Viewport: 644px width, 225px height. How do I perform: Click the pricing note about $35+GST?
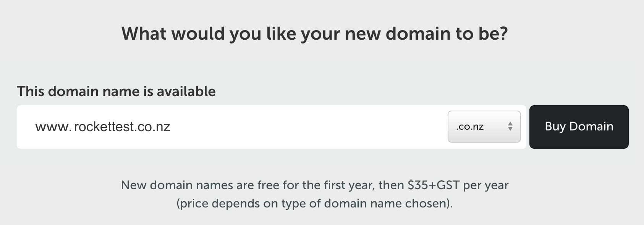pos(315,185)
